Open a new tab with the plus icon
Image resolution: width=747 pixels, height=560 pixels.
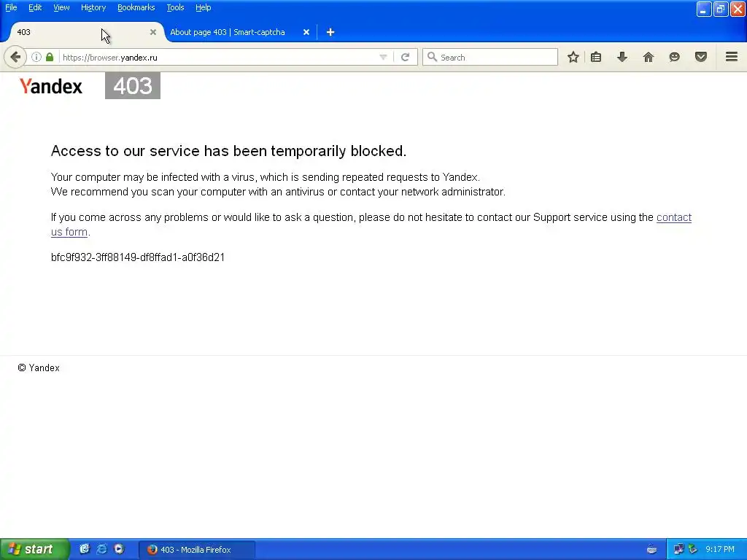330,32
